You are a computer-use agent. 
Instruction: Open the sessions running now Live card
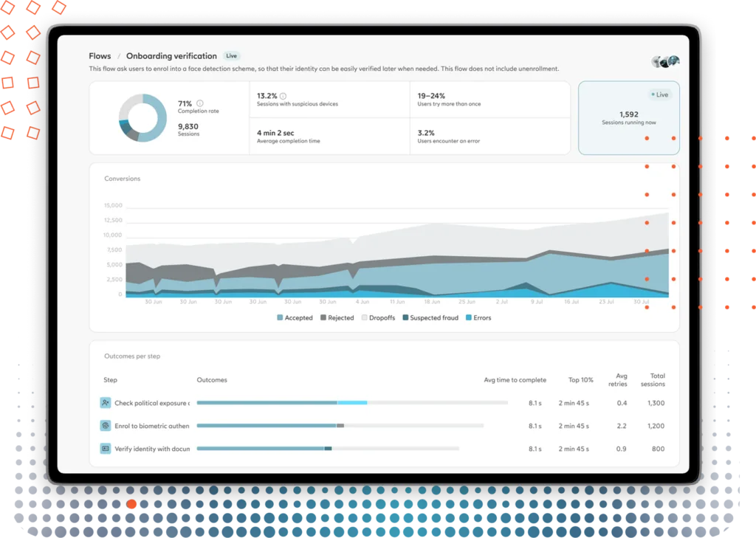628,117
